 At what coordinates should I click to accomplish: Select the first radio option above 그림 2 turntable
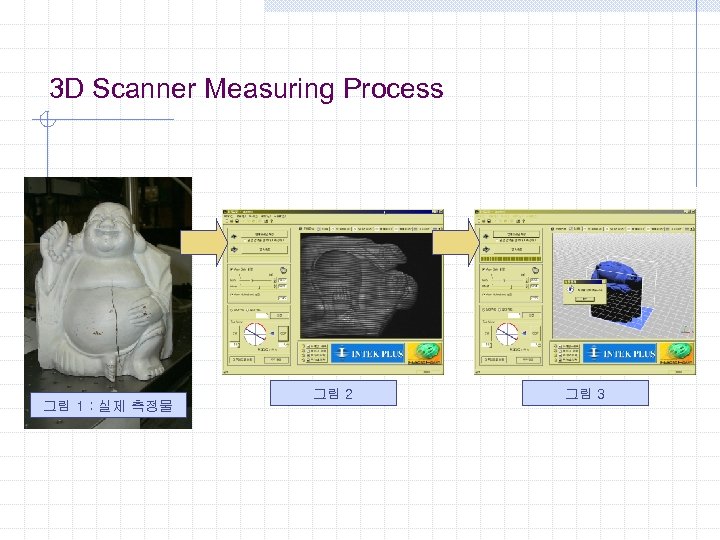[231, 310]
